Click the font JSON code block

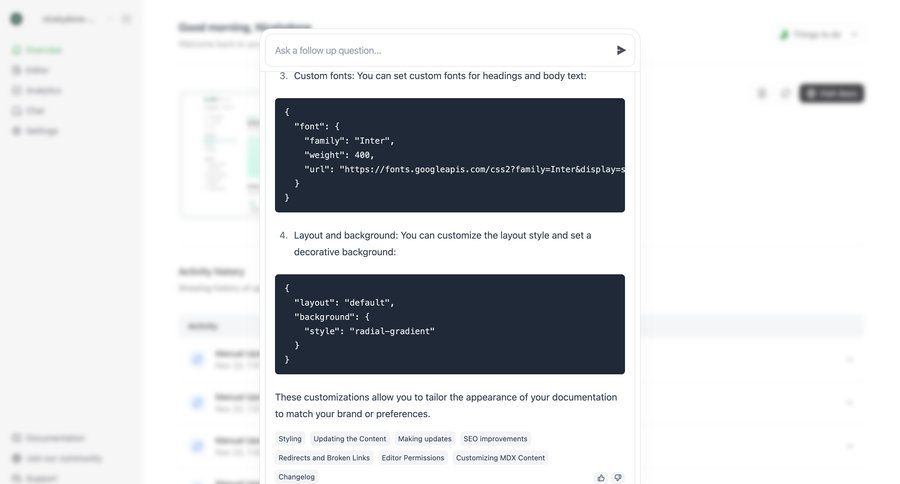pos(450,155)
